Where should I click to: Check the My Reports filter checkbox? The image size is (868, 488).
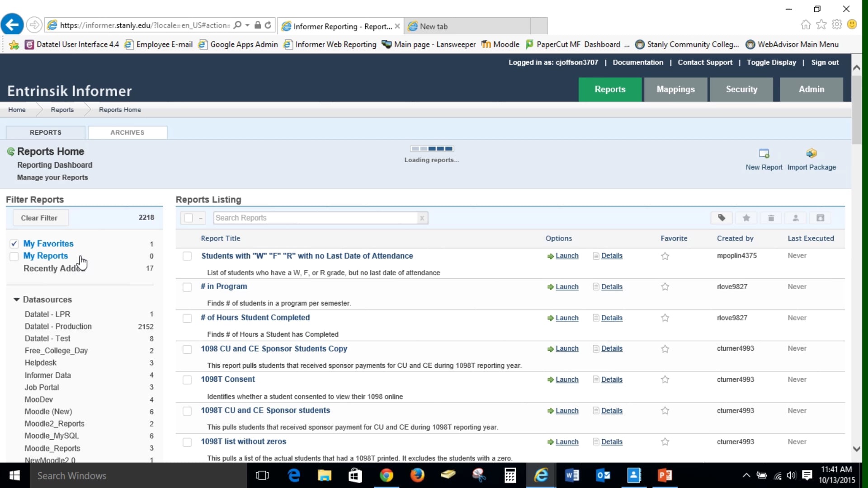pyautogui.click(x=14, y=257)
